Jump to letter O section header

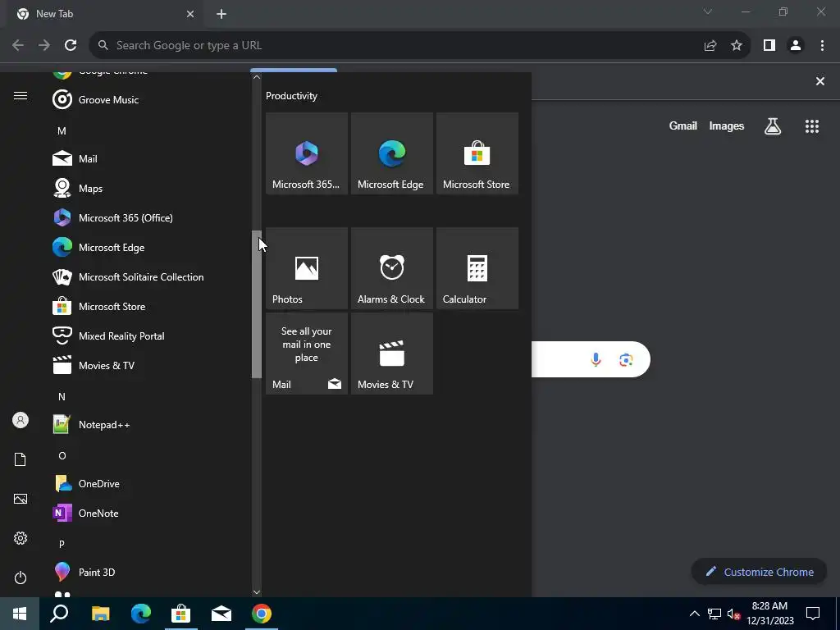(x=62, y=456)
